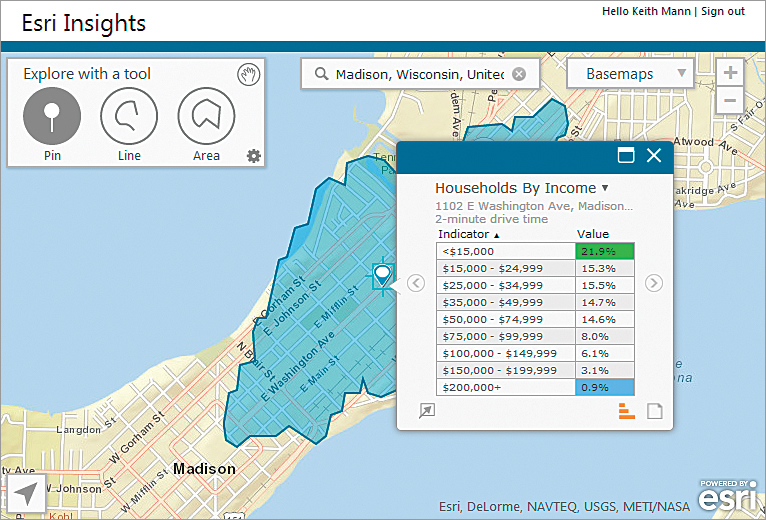Click the popup's bottom-left arrow icon
Image resolution: width=766 pixels, height=520 pixels.
click(x=427, y=411)
